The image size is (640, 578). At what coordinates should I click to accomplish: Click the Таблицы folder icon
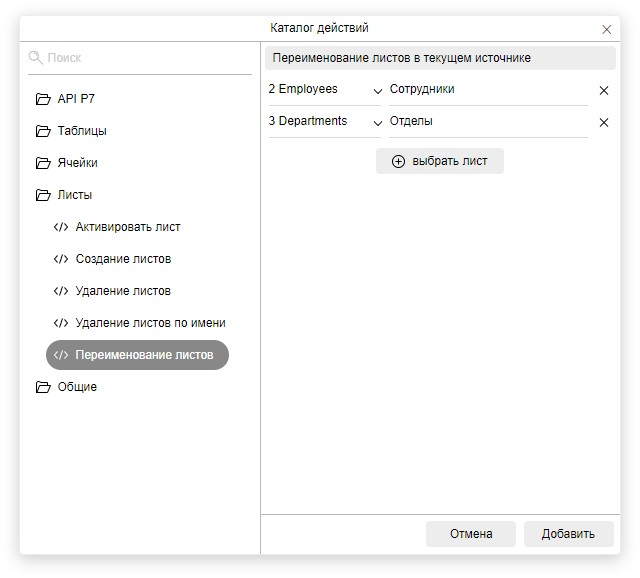(43, 131)
